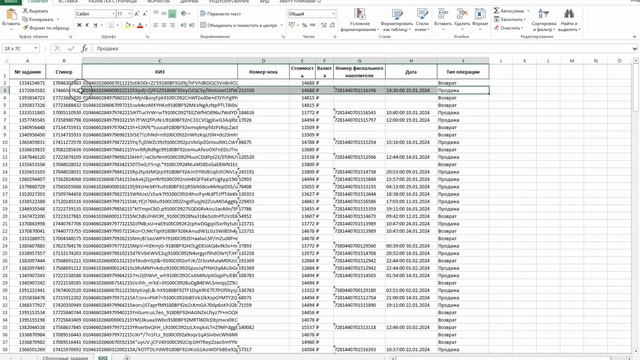Add a new sheet with plus button
The image size is (640, 360).
pos(127,358)
